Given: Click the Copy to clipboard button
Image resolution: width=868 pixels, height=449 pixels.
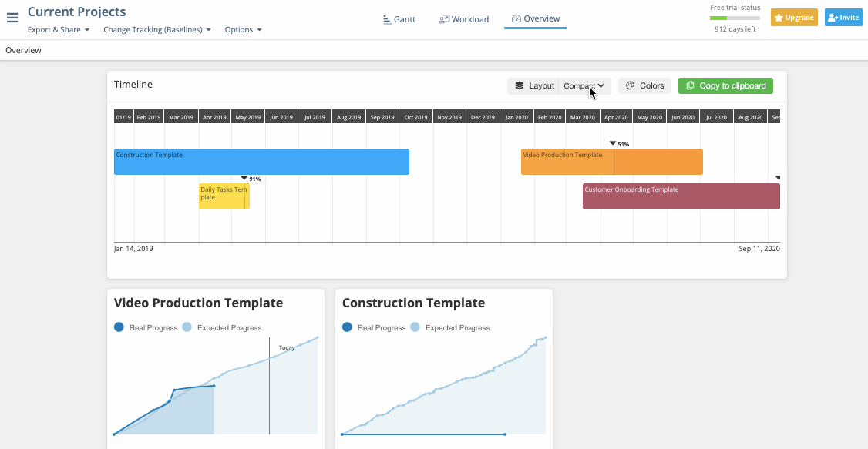Looking at the screenshot, I should 725,85.
